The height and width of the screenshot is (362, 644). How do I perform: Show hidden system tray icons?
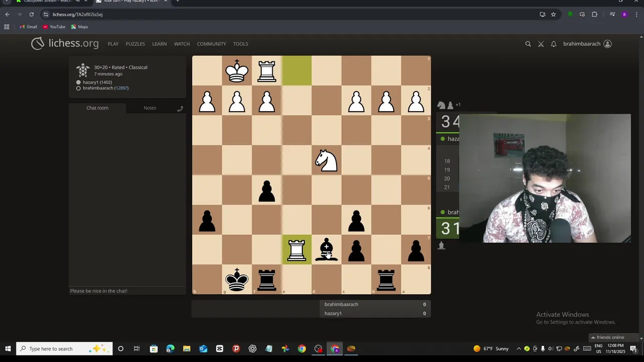pos(519,349)
